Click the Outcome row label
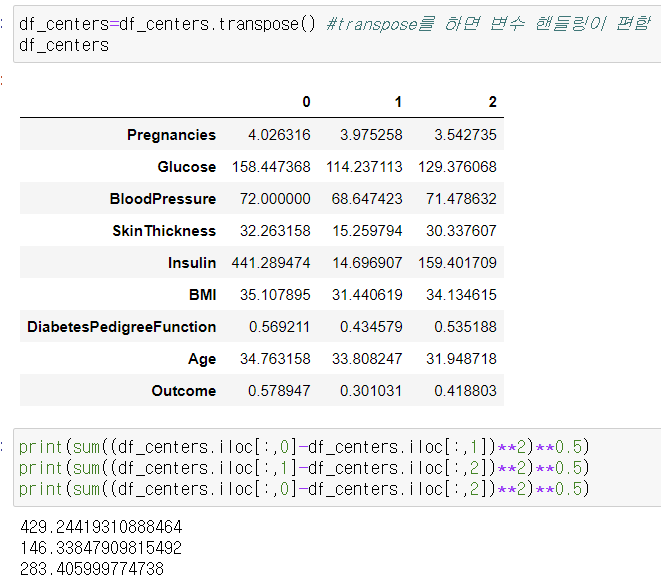The image size is (661, 582). (184, 391)
